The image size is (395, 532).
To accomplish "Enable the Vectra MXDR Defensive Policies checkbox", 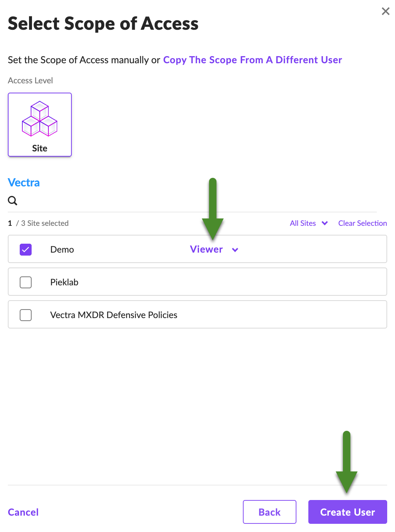I will 25,315.
